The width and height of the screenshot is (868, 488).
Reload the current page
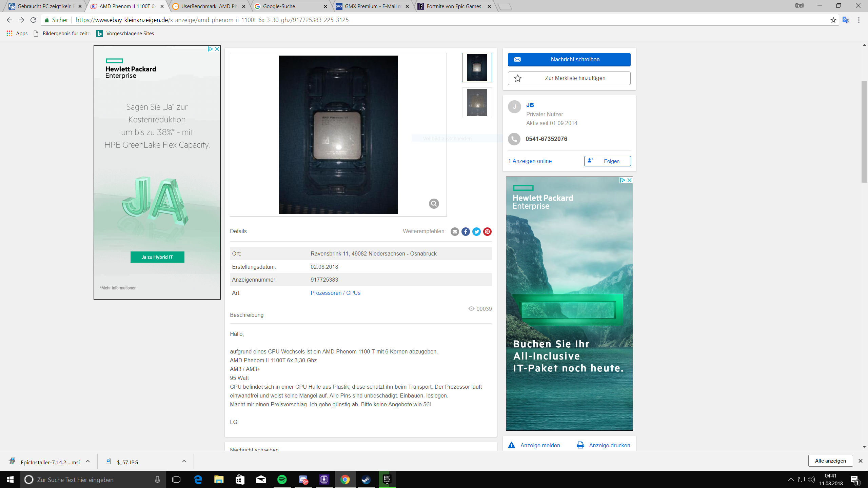tap(33, 20)
